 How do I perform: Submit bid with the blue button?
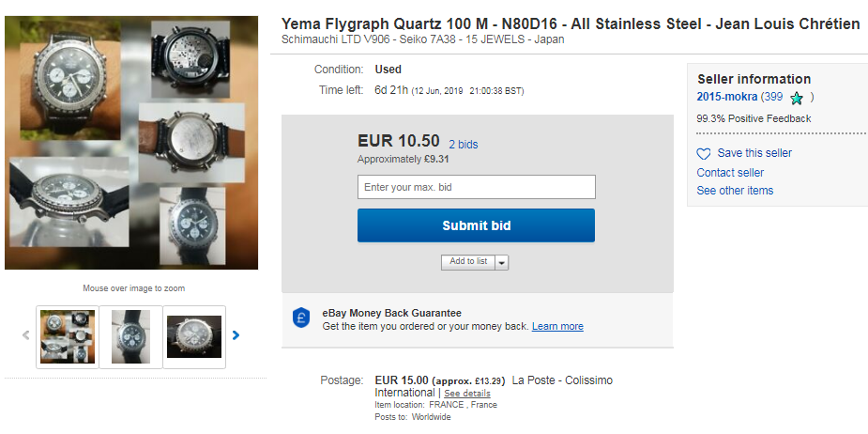pos(476,225)
